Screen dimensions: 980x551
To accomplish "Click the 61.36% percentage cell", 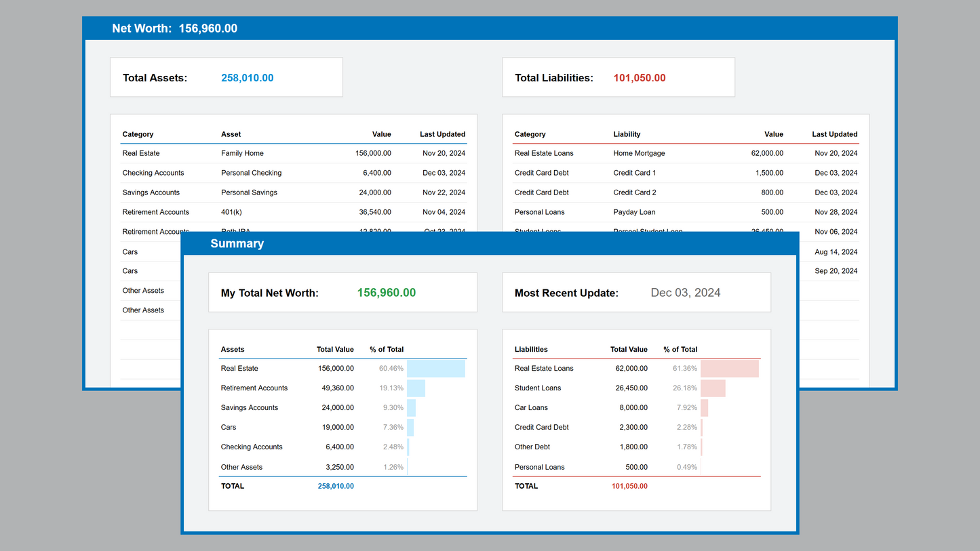I will coord(685,369).
